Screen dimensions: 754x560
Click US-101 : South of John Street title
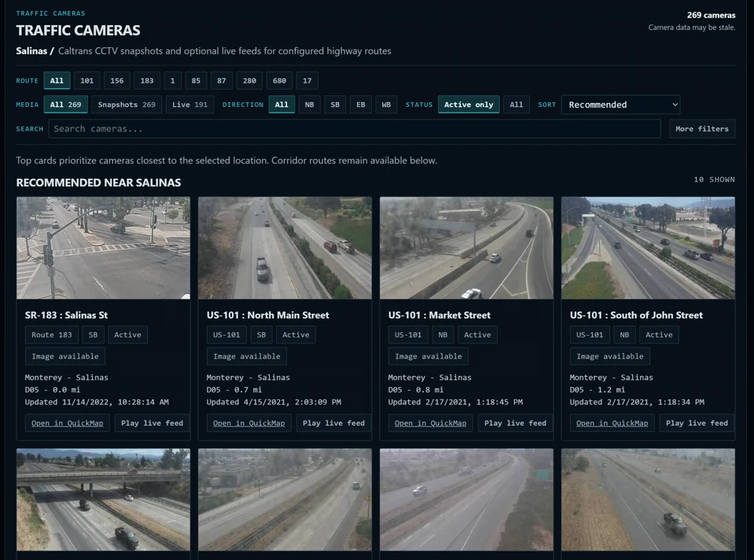636,315
